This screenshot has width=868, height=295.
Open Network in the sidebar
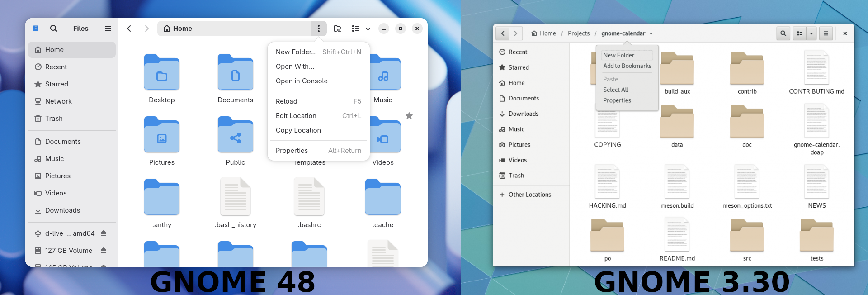72,101
